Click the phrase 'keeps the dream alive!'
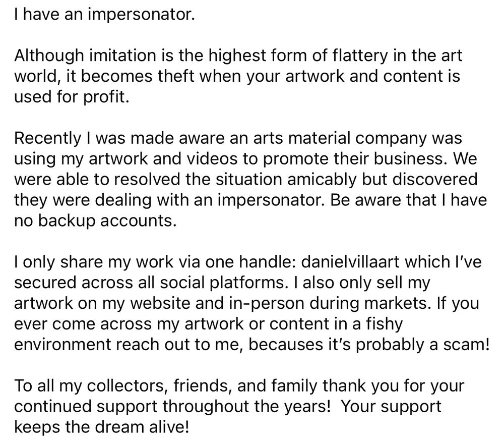 pyautogui.click(x=102, y=427)
